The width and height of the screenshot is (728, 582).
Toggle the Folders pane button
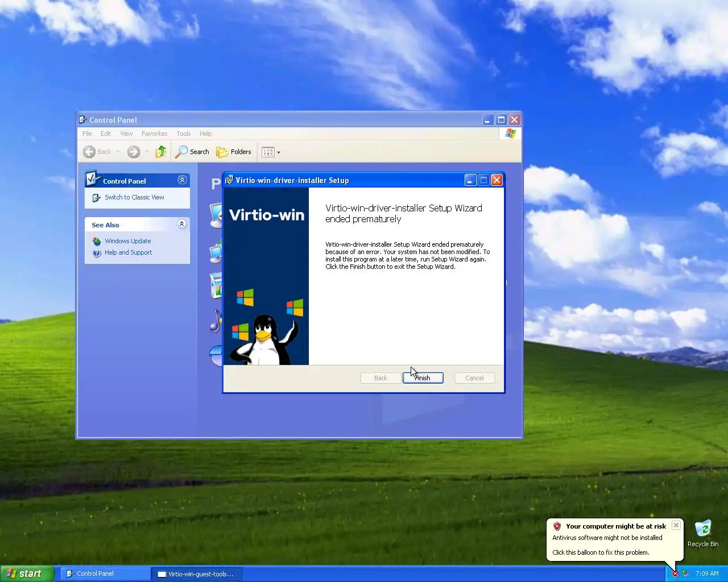pyautogui.click(x=234, y=152)
